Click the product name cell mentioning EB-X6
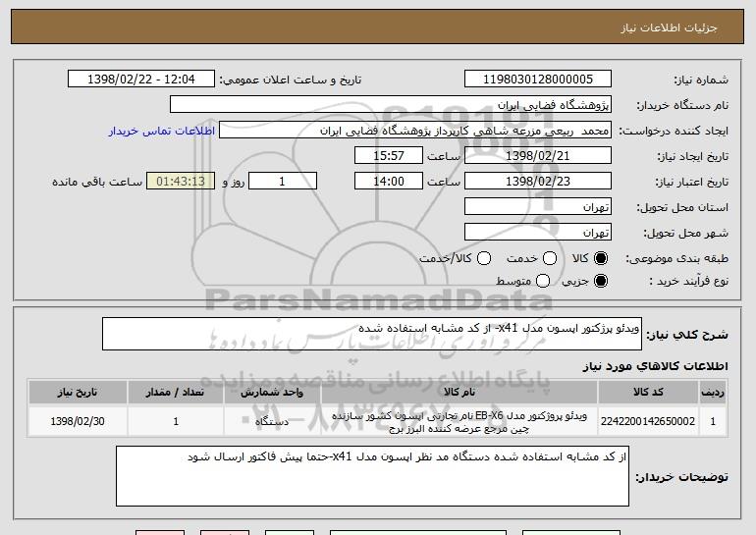Screen dimensions: 756x535 pyautogui.click(x=459, y=422)
